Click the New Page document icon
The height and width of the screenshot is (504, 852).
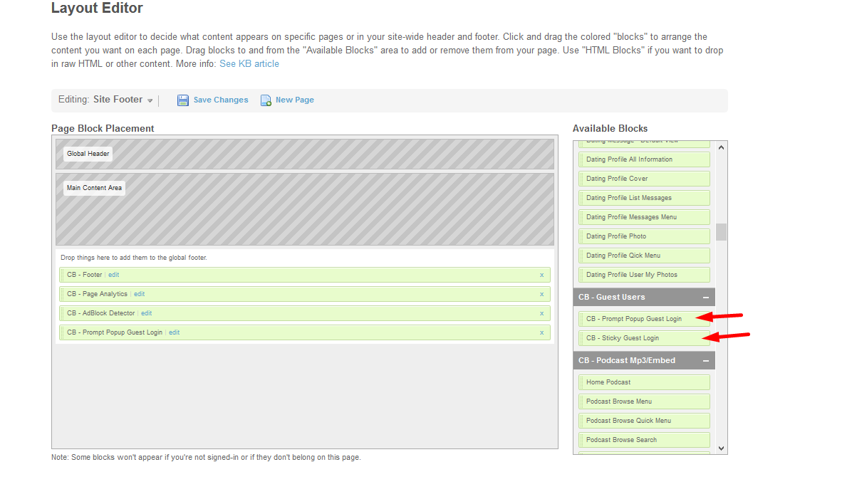coord(266,100)
